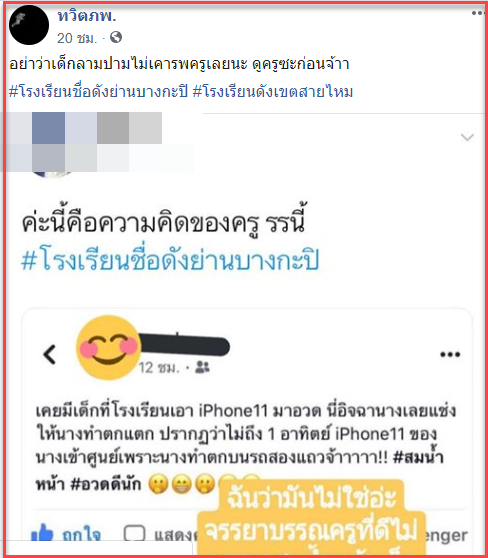
Task: Click the smiling emoji avatar
Action: [109, 348]
